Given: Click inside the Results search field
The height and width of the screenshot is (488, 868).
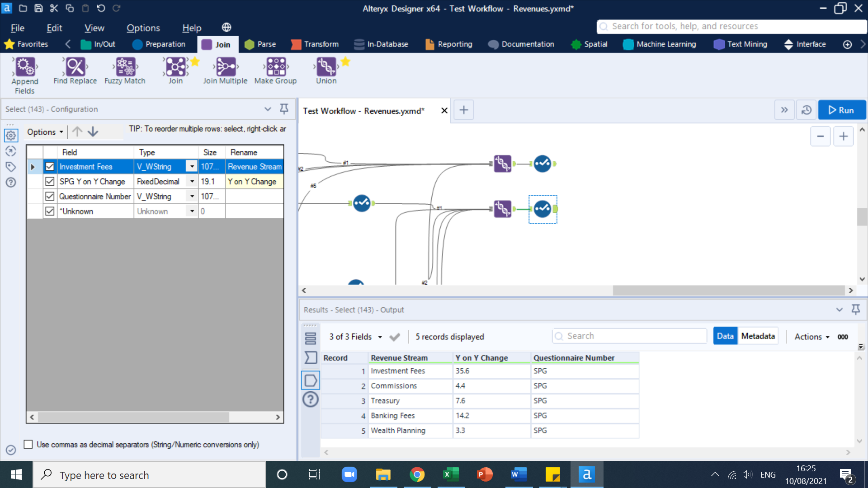Looking at the screenshot, I should [628, 336].
